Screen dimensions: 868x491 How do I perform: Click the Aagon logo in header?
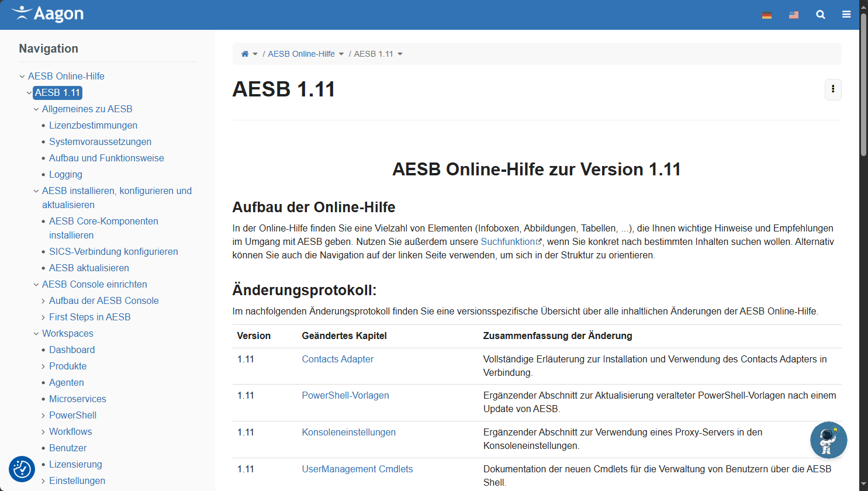pos(47,14)
